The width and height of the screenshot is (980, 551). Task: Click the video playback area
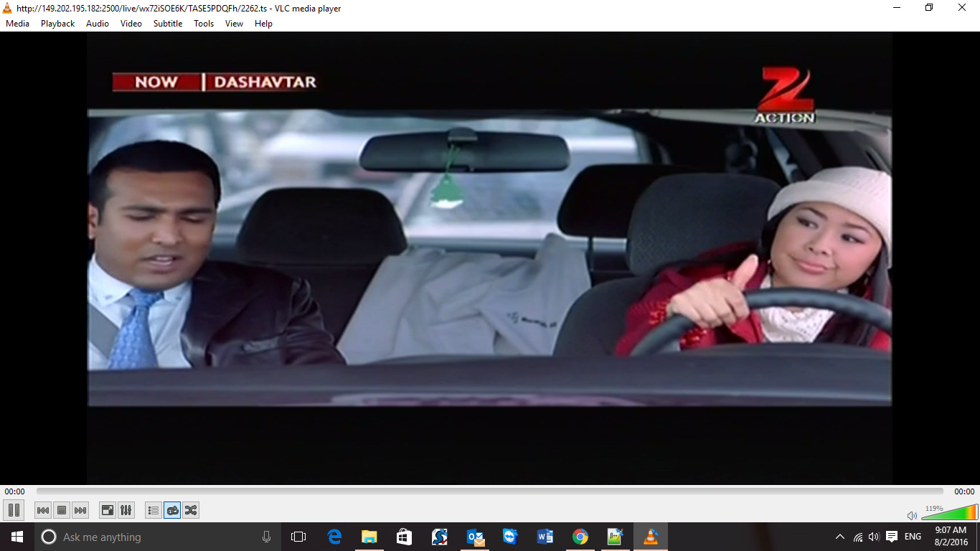coord(489,258)
